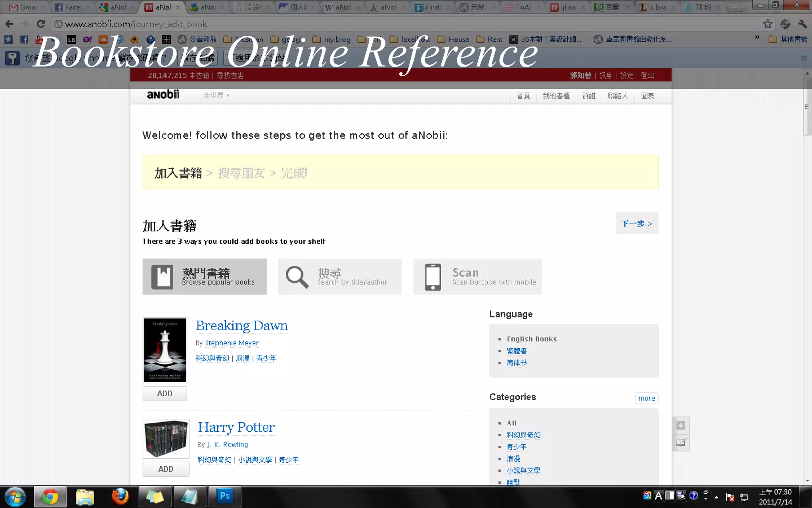Open the Harry Potter title link
The image size is (812, 508).
[236, 427]
